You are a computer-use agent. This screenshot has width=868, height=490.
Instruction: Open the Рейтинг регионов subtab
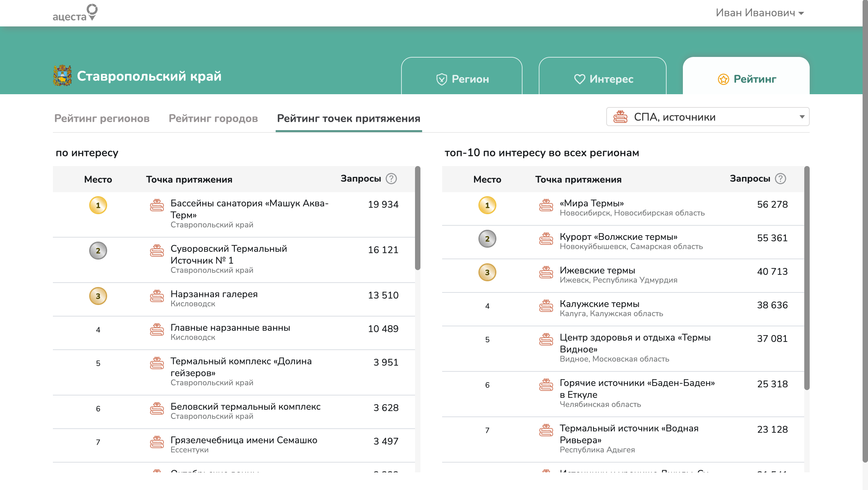point(102,119)
